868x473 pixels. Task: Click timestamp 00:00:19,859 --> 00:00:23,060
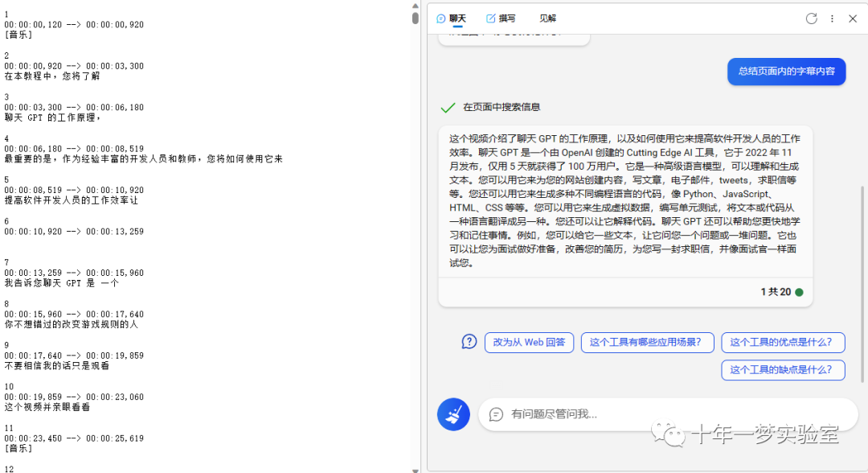tap(74, 397)
